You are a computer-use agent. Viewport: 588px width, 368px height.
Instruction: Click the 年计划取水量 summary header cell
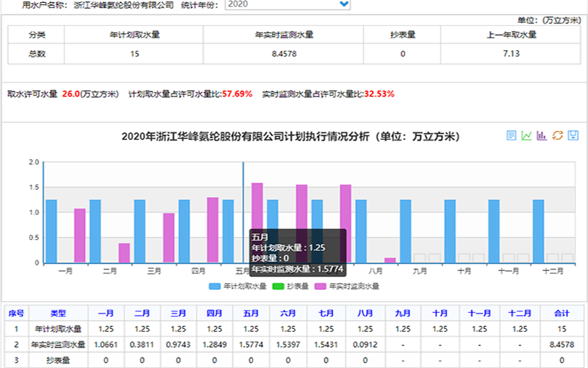coord(135,35)
